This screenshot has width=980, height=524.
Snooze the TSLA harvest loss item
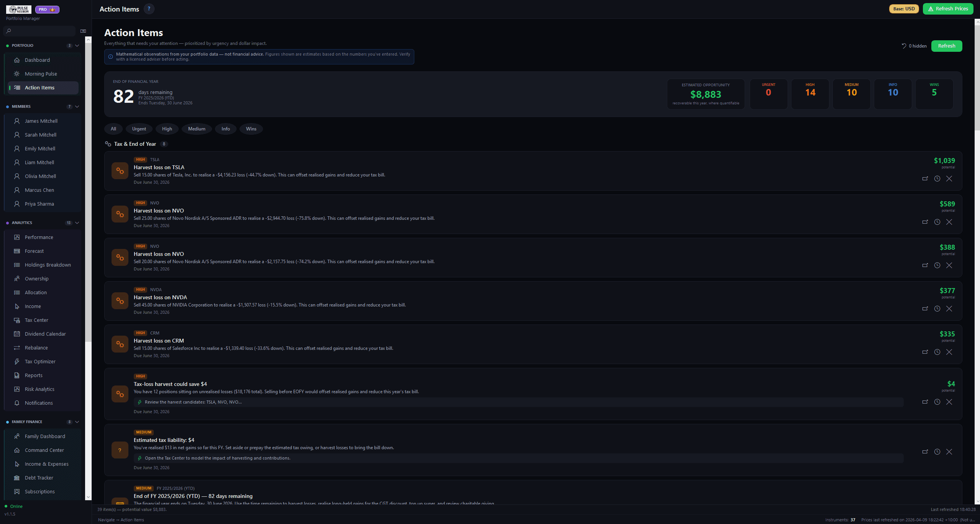[937, 178]
